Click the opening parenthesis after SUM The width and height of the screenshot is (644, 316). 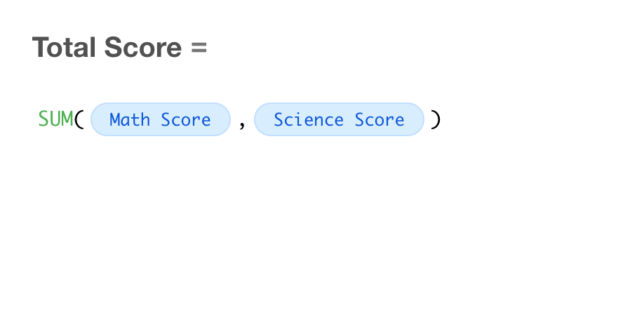click(79, 119)
